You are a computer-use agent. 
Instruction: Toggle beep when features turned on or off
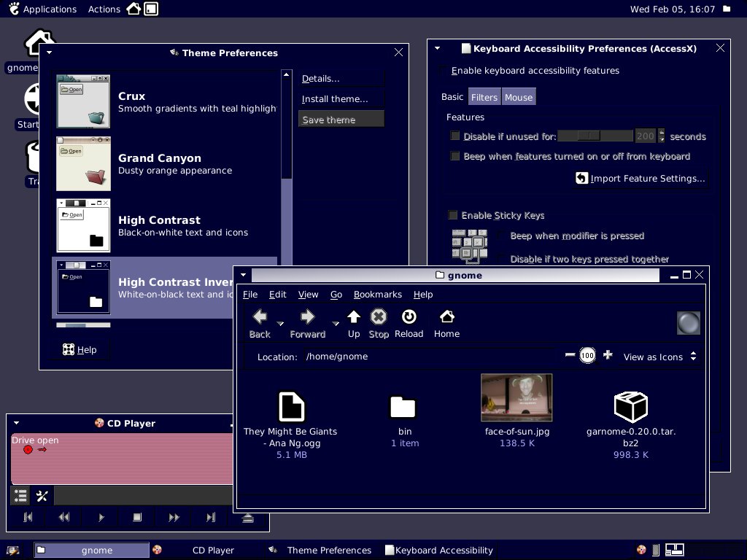click(x=455, y=156)
